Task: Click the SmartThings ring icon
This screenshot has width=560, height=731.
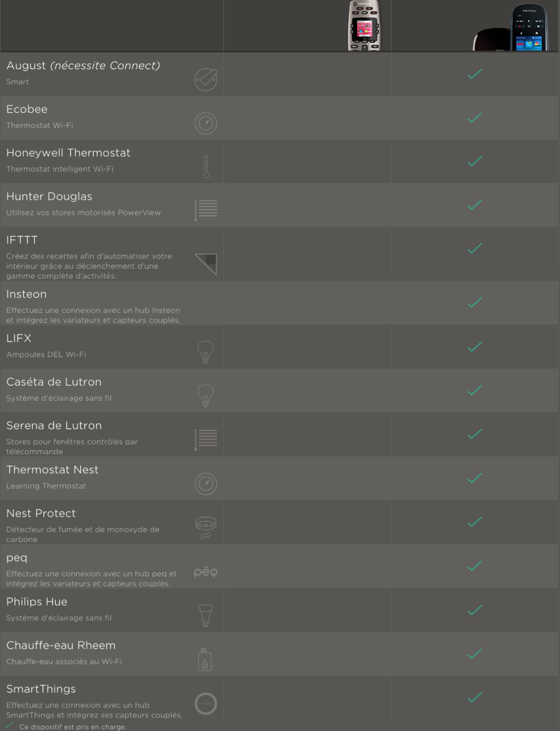Action: [206, 703]
